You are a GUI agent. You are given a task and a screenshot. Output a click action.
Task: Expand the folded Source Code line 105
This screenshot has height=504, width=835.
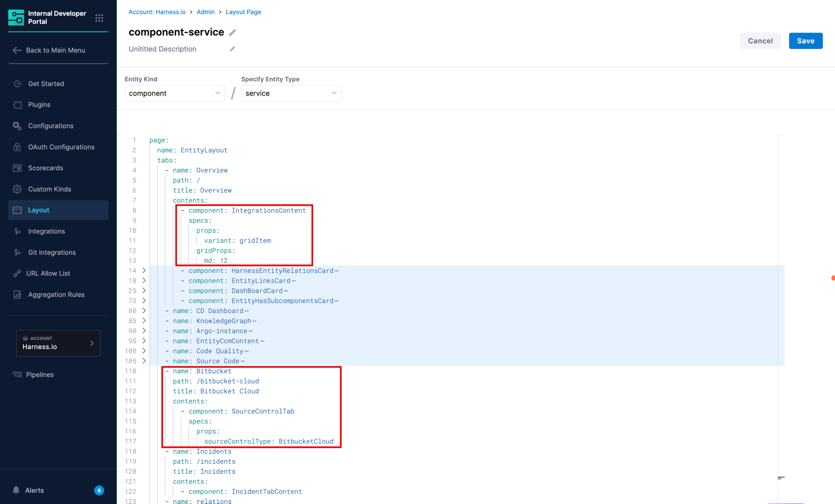[x=144, y=361]
